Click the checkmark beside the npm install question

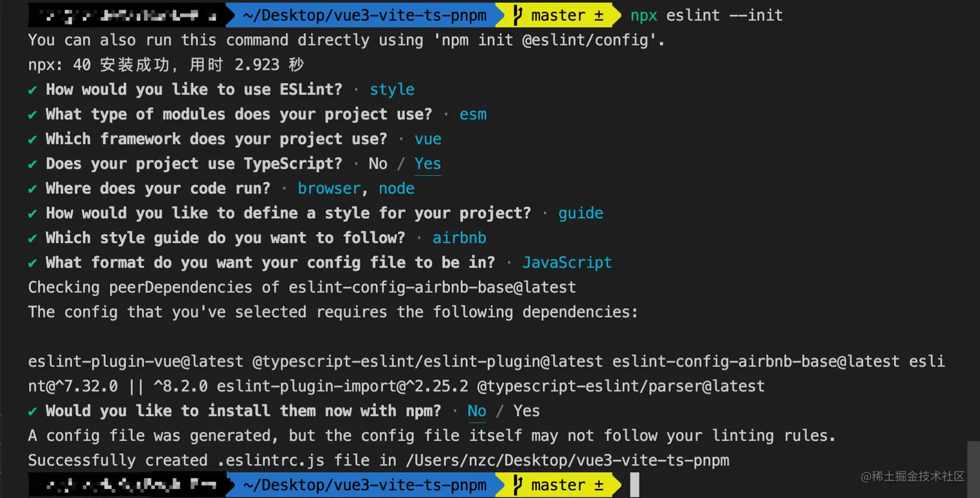33,410
